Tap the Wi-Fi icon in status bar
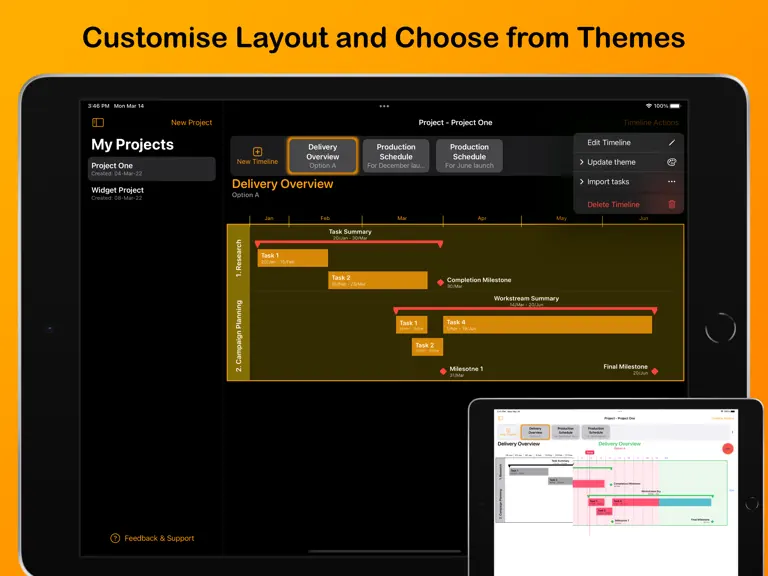Image resolution: width=768 pixels, height=576 pixels. (x=649, y=106)
